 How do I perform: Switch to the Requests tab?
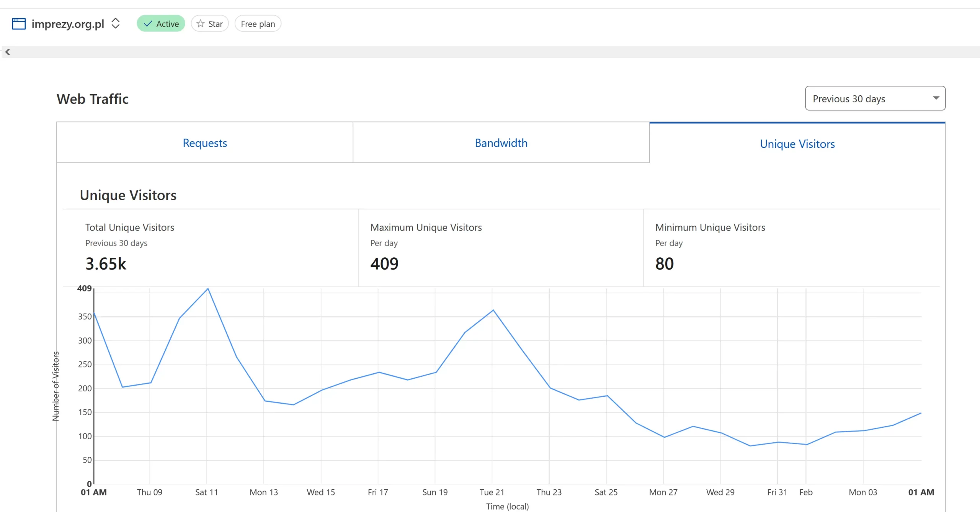[205, 143]
